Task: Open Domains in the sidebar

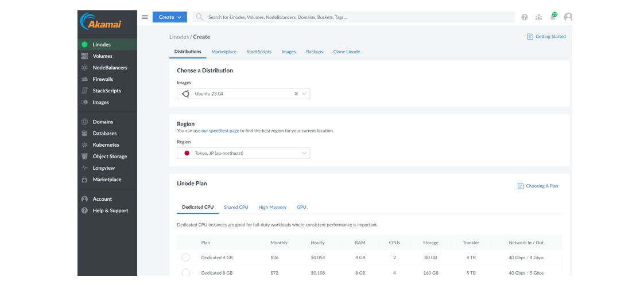Action: coord(107,122)
